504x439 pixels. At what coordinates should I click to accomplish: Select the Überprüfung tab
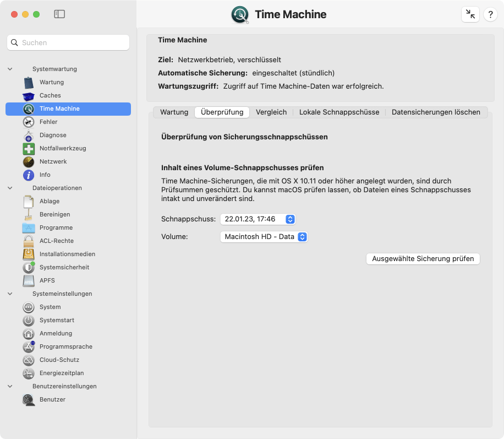tap(222, 112)
